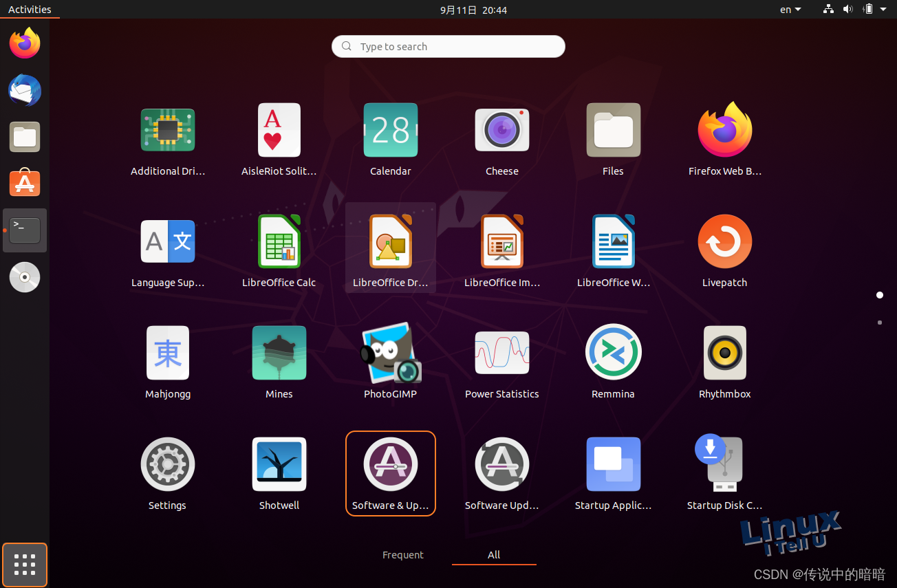Expand the system menu arrow
The width and height of the screenshot is (897, 588).
click(883, 10)
